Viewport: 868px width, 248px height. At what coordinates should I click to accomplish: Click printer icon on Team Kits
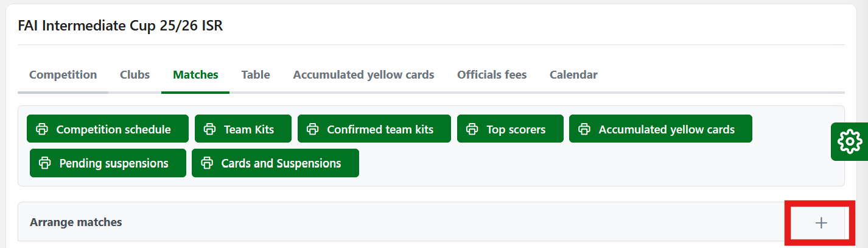click(210, 129)
